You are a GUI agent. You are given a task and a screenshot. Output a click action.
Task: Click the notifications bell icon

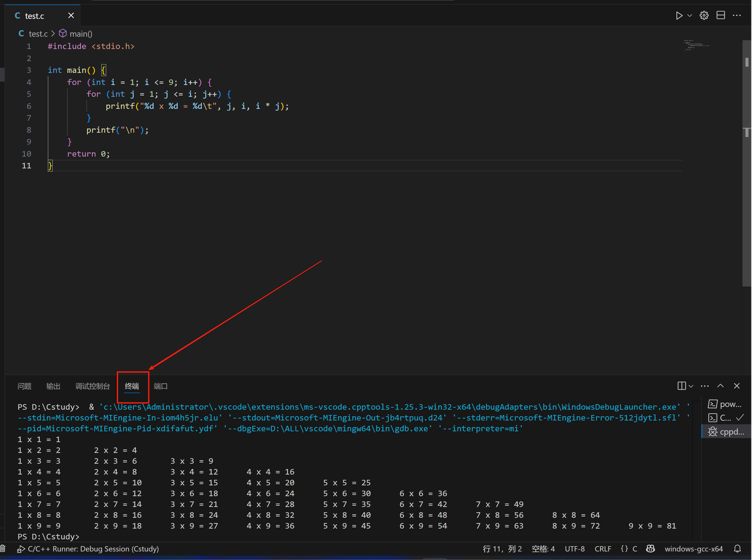tap(738, 549)
